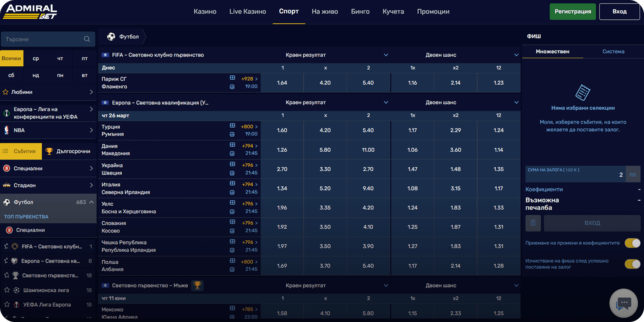Screen dimensions: 644x322
Task: Open Европа – Световна кв sidebar league
Action: coord(48,261)
